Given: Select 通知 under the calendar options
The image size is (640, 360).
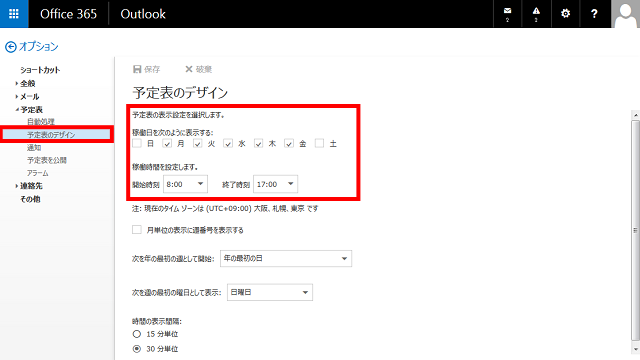Looking at the screenshot, I should [34, 147].
